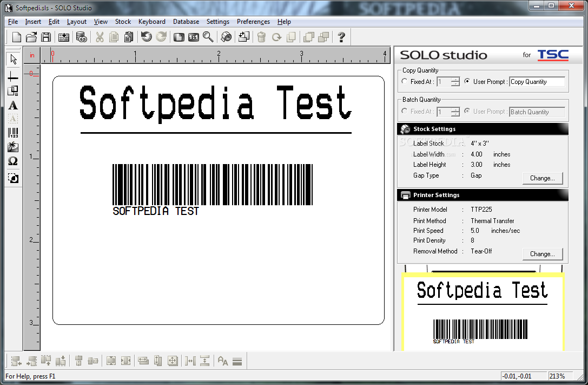Copy selection with the double-page icon
Viewport: 588px width, 385px height.
pyautogui.click(x=114, y=37)
